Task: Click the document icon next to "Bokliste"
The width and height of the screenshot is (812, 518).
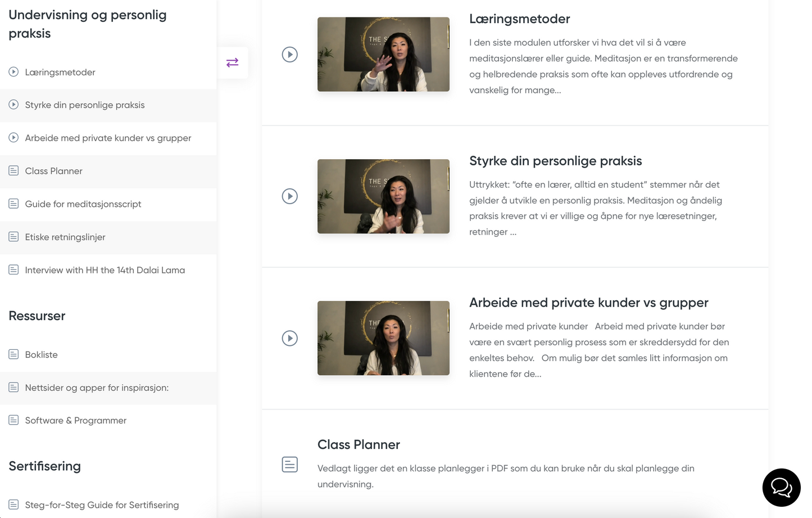Action: (x=12, y=354)
